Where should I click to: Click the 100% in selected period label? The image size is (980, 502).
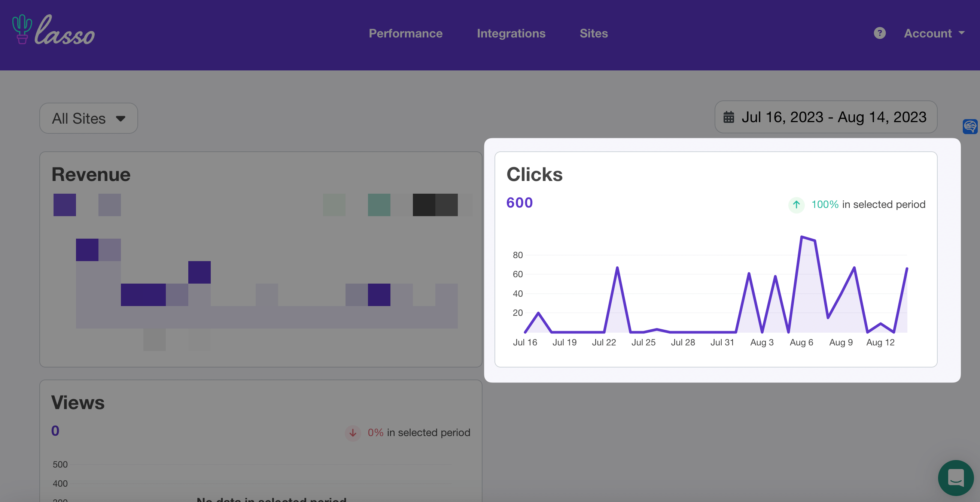pos(868,205)
